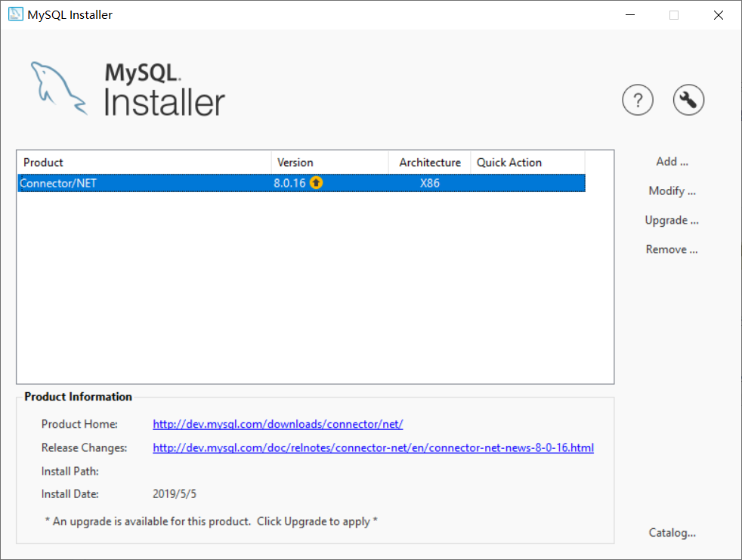This screenshot has height=560, width=742.
Task: Click the Quick Action column header
Action: pyautogui.click(x=527, y=162)
